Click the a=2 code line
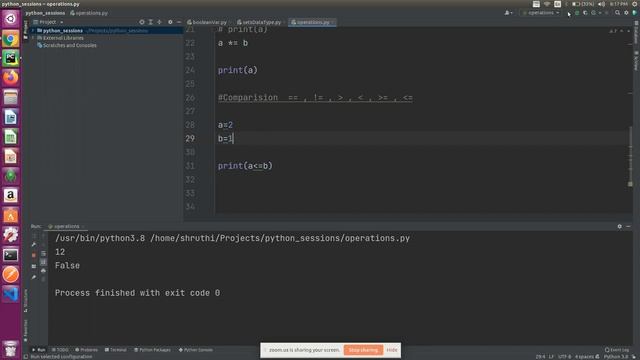This screenshot has width=640, height=360. tap(225, 125)
